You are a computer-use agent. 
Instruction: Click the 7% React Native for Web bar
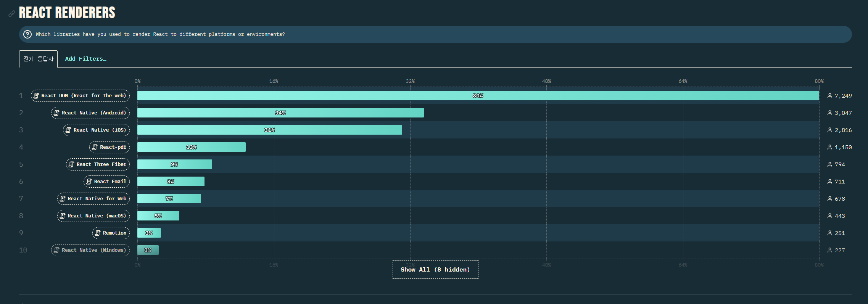tap(169, 199)
